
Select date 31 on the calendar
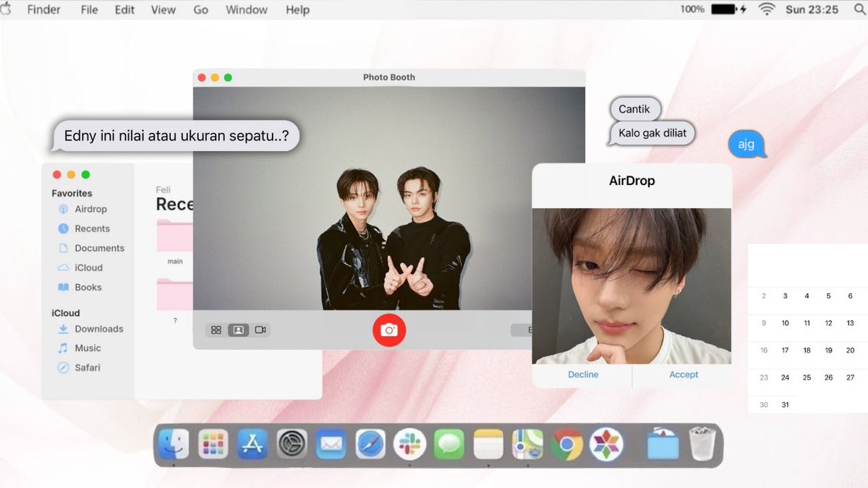tap(785, 404)
